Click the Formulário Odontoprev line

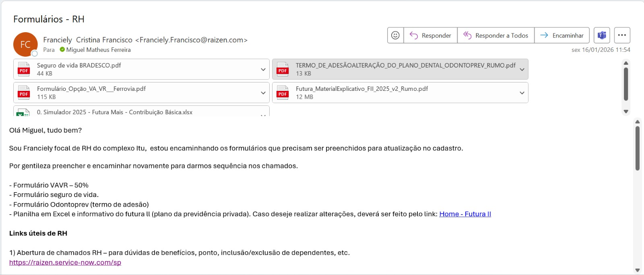(79, 204)
